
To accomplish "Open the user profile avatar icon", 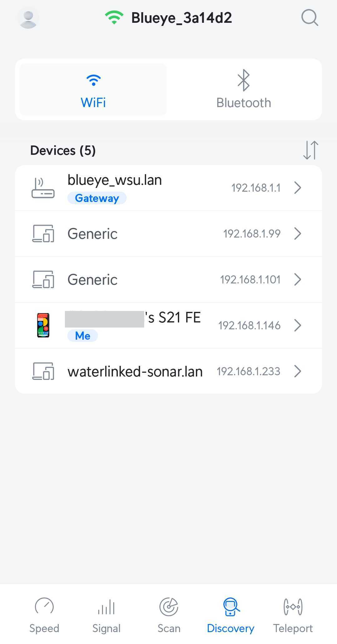I will click(28, 18).
